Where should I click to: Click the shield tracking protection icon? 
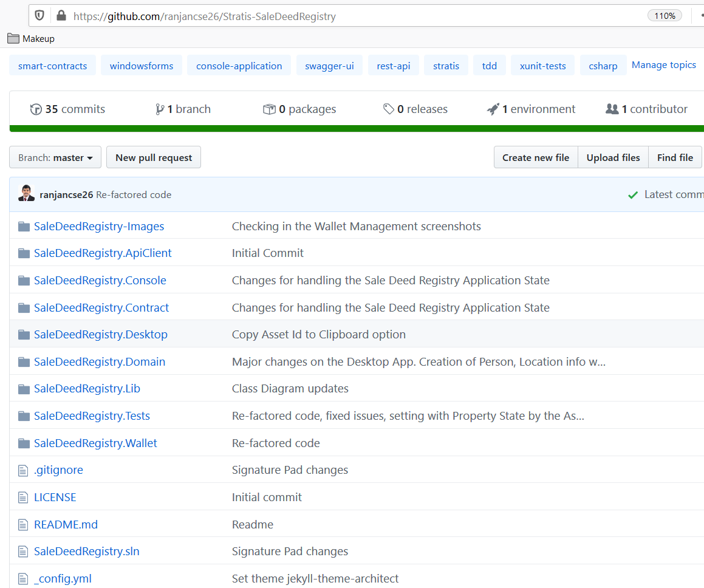pyautogui.click(x=39, y=16)
